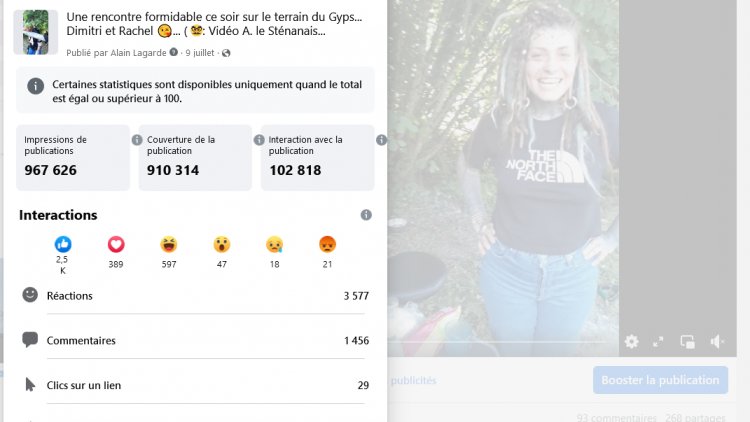Image resolution: width=750 pixels, height=422 pixels.
Task: Click the Commentaires row
Action: (196, 340)
